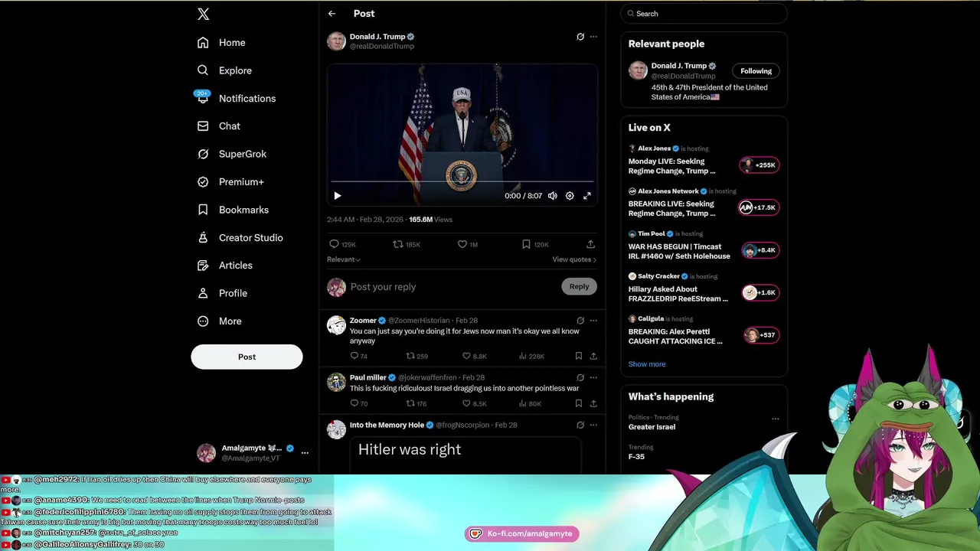Image resolution: width=980 pixels, height=551 pixels.
Task: Click the Profile sidebar icon
Action: [203, 293]
